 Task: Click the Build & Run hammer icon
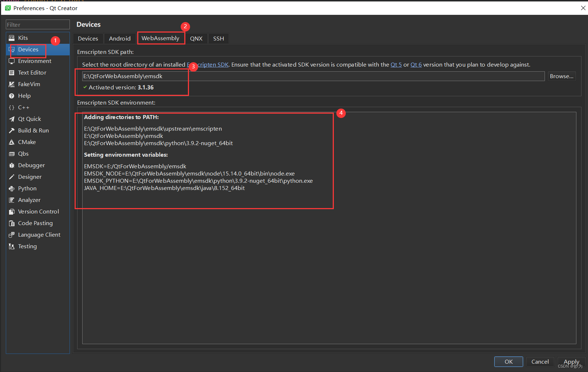point(12,131)
